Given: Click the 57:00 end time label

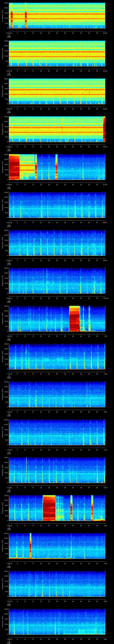Looking at the screenshot, I should [105, 184].
